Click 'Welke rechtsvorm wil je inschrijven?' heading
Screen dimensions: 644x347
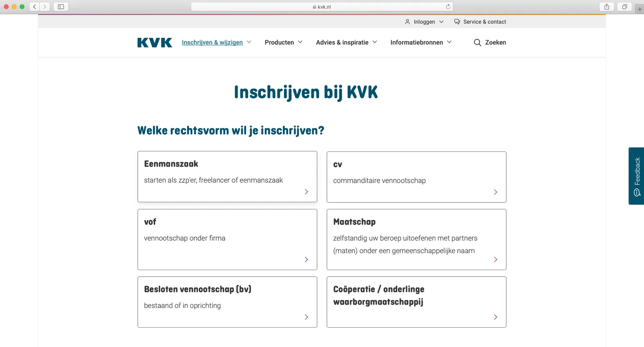[231, 130]
